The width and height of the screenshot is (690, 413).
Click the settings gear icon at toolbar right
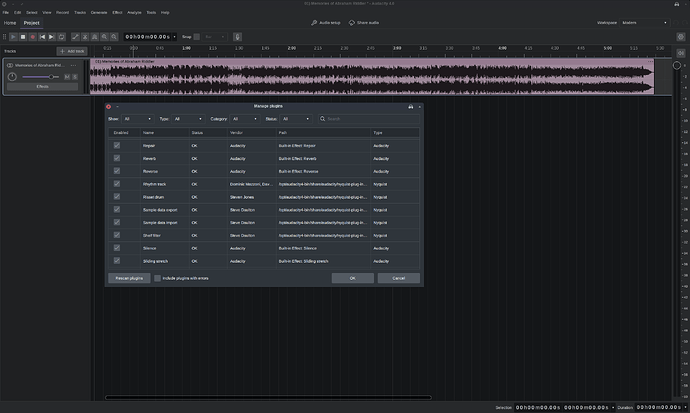click(x=681, y=37)
